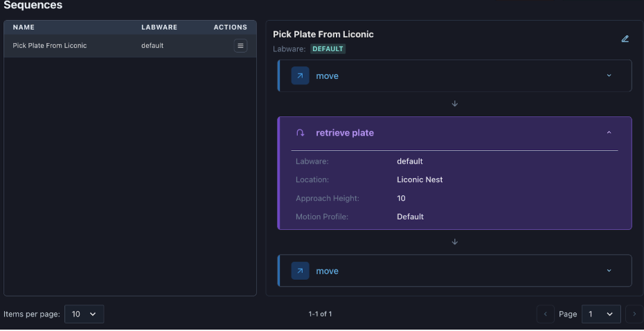Go to the next page using the right arrow

pyautogui.click(x=633, y=314)
